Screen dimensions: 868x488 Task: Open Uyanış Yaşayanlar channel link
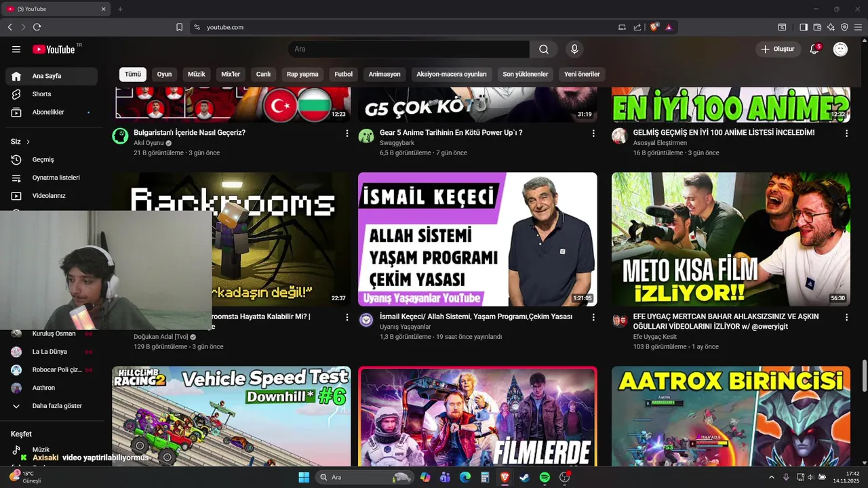tap(406, 327)
